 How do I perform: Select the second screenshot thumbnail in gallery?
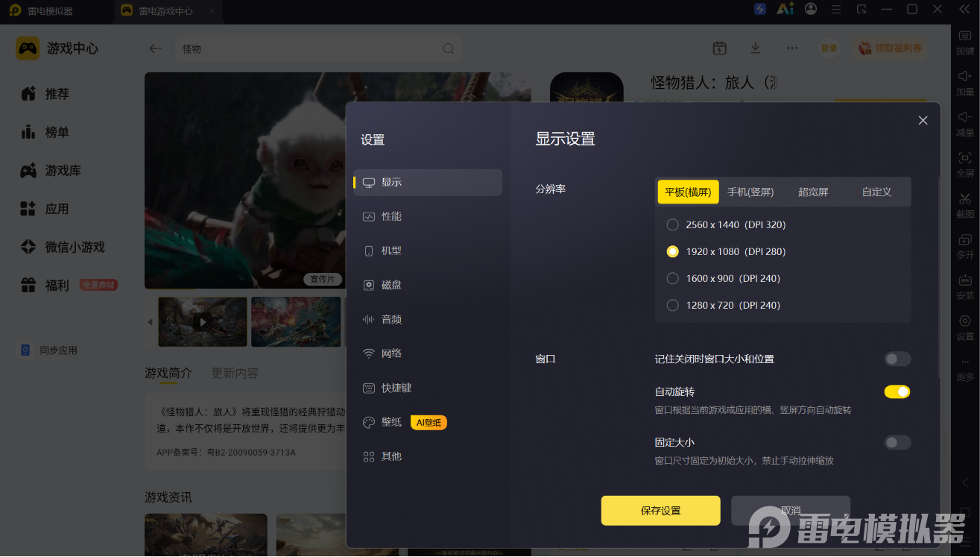click(296, 322)
